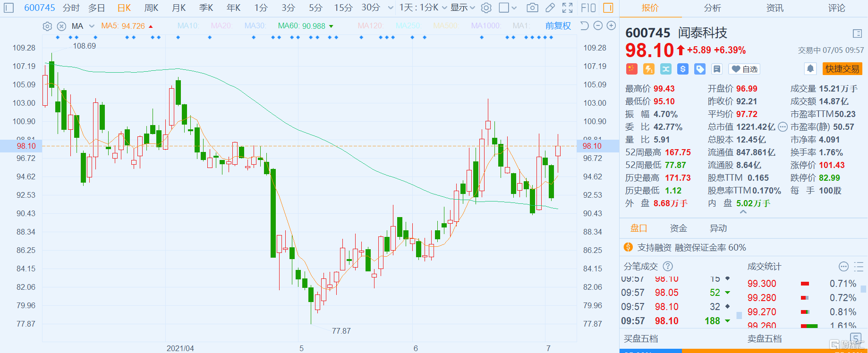
Task: Click the help question mark beside 分笔成交
Action: point(668,266)
